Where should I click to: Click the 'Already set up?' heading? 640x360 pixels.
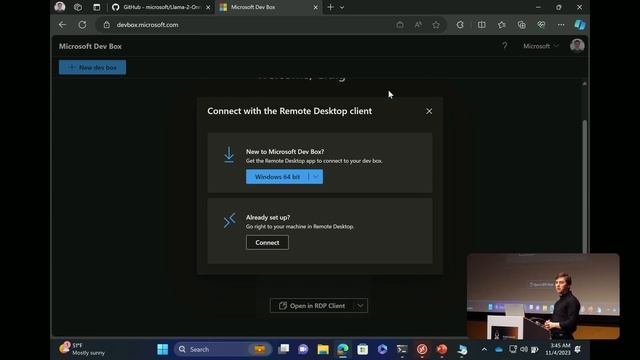pos(268,218)
